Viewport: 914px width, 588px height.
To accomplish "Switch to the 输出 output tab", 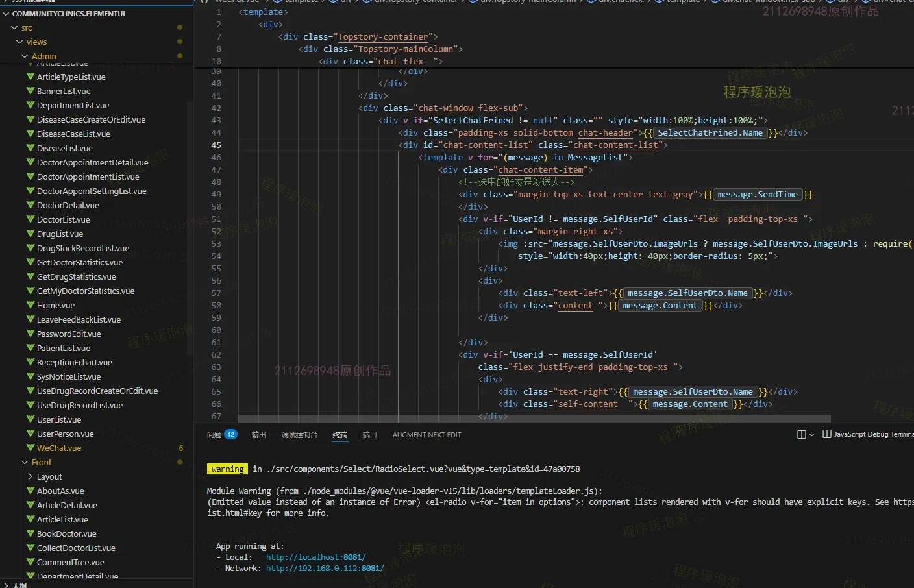I will pyautogui.click(x=259, y=435).
